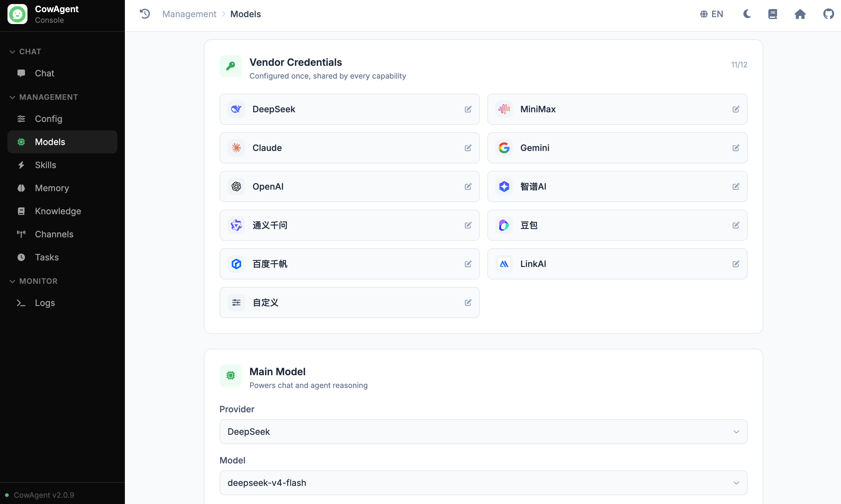Click the 百度千帆 logo

click(x=236, y=264)
